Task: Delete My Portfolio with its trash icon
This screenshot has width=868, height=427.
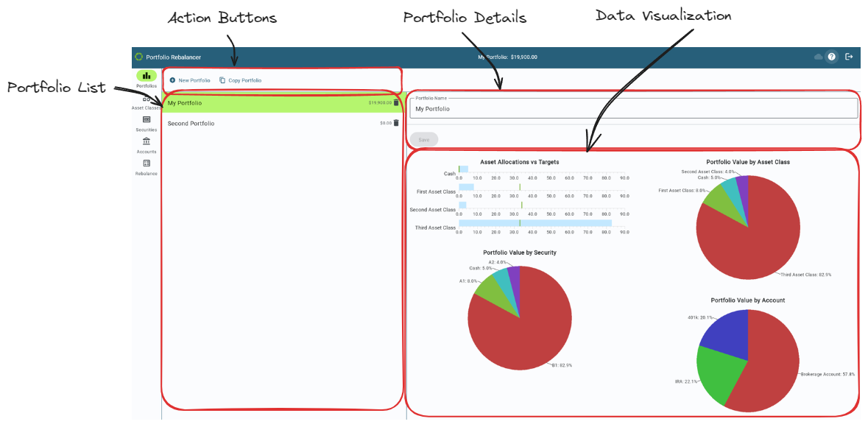Action: pos(396,102)
